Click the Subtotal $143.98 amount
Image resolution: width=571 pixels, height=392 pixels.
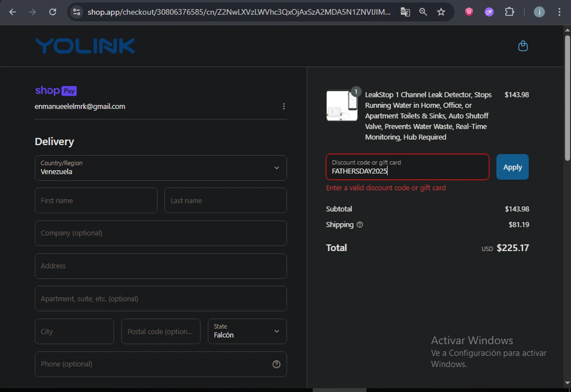517,209
